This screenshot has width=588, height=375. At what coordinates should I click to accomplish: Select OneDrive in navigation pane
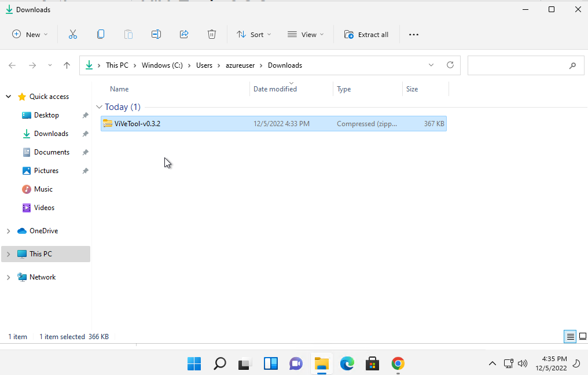(44, 231)
